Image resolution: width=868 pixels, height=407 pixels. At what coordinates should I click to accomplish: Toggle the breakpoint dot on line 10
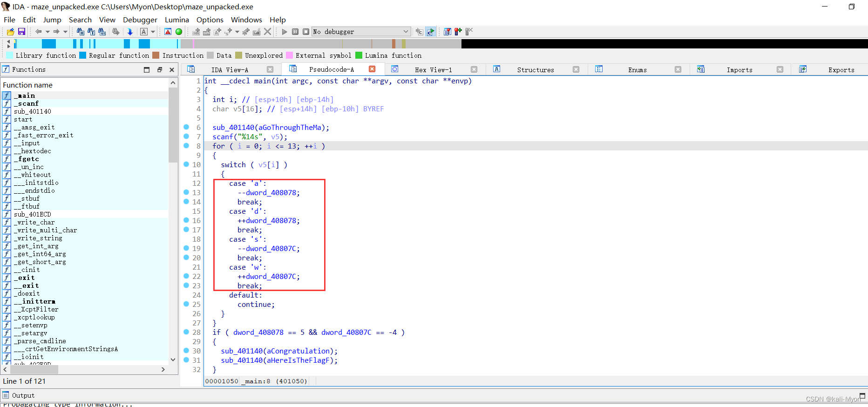coord(186,164)
